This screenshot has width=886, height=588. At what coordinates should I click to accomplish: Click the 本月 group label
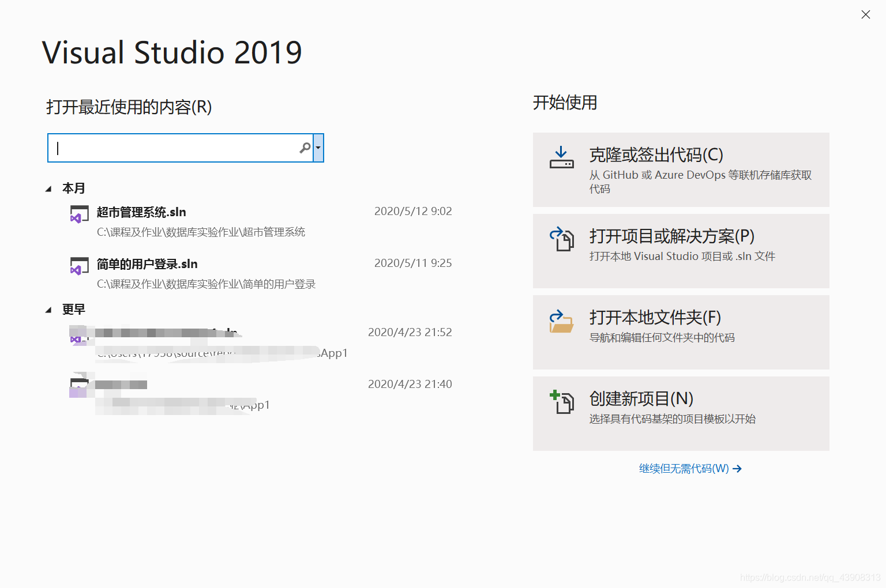click(x=74, y=188)
